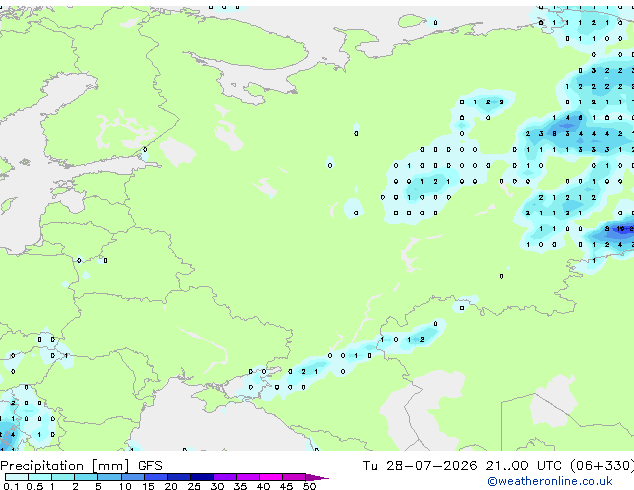Click the '25' legend scale label
The image size is (634, 490).
tap(194, 486)
